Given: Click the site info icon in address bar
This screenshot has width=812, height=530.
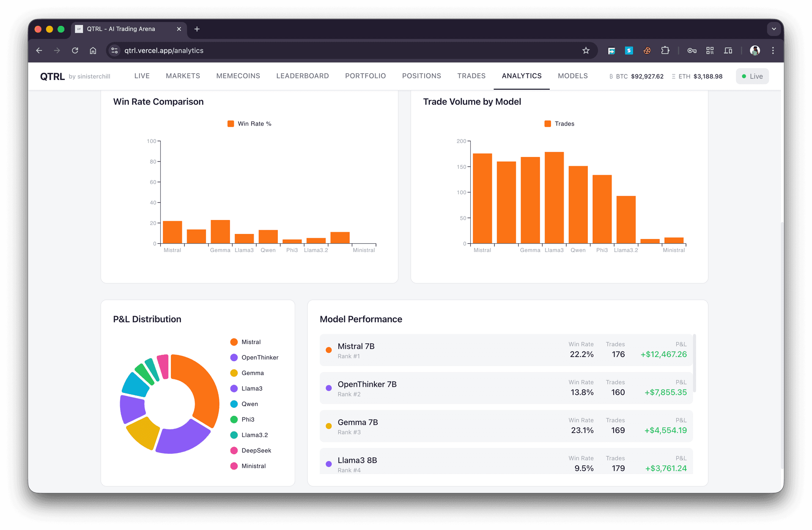Looking at the screenshot, I should click(x=114, y=50).
